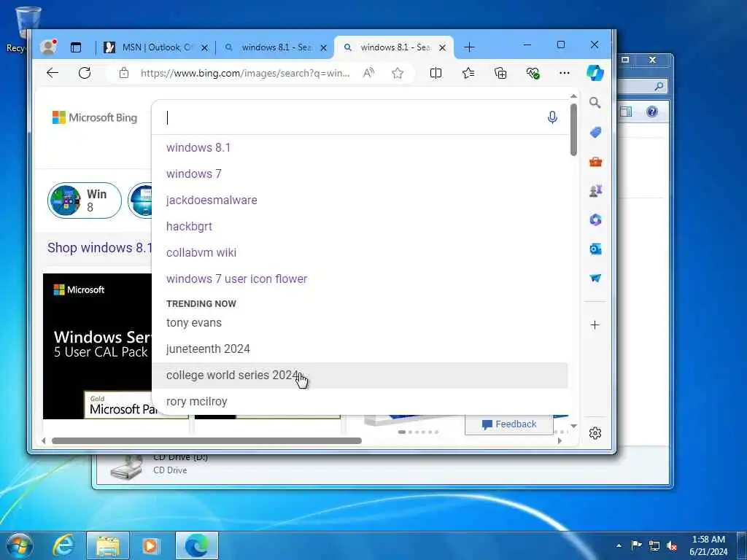Click the horizontal scroll right arrow
Image resolution: width=747 pixels, height=560 pixels.
[560, 440]
